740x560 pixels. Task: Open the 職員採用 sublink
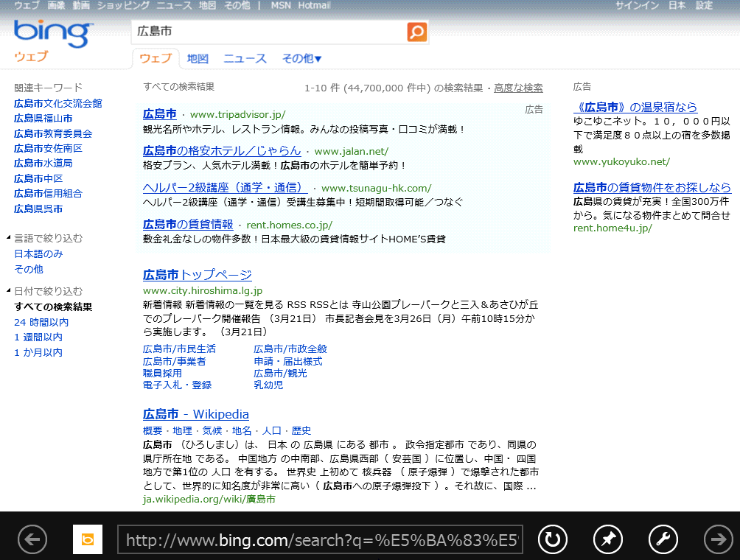(x=162, y=373)
